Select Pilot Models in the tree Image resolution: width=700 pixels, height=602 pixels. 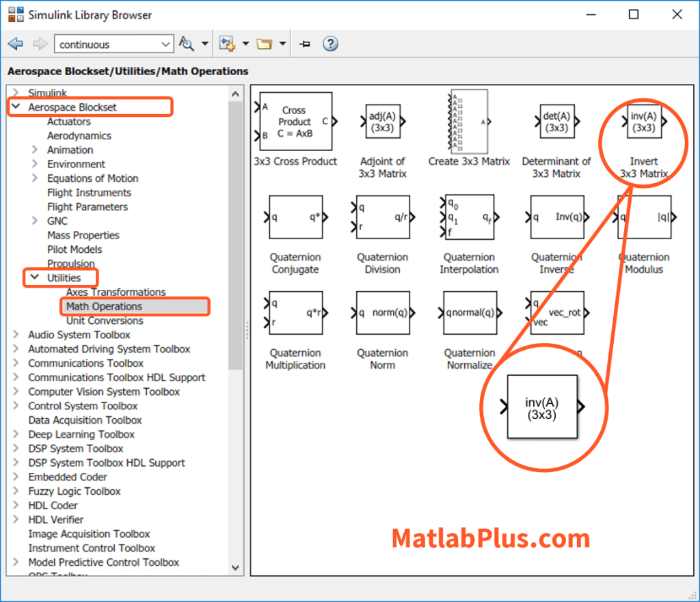click(75, 249)
